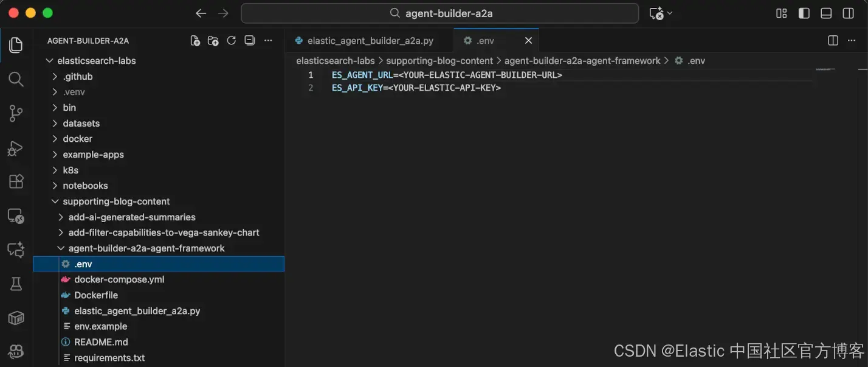This screenshot has width=868, height=367.
Task: Click the .env breadcrumb item
Action: click(x=690, y=61)
